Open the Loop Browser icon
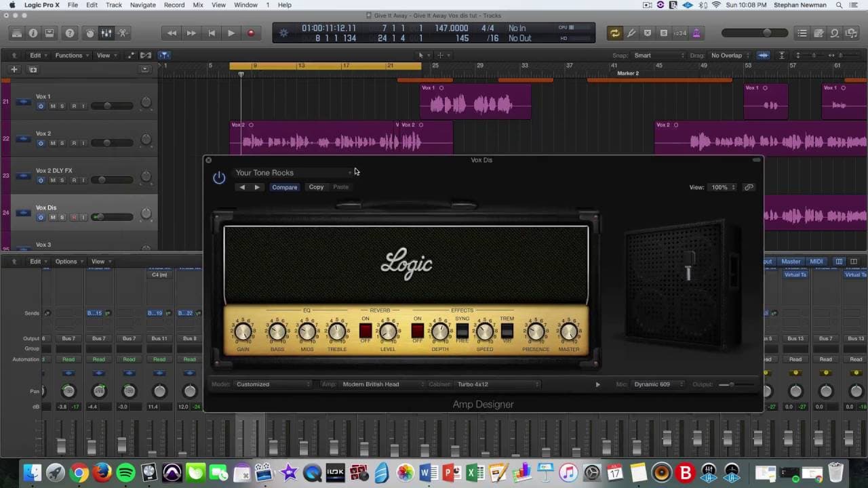Viewport: 868px width, 488px height. point(835,33)
